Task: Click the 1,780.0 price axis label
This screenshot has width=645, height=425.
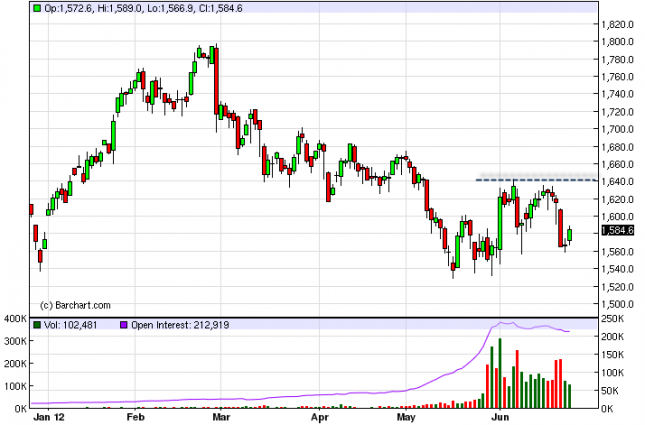Action: point(617,60)
